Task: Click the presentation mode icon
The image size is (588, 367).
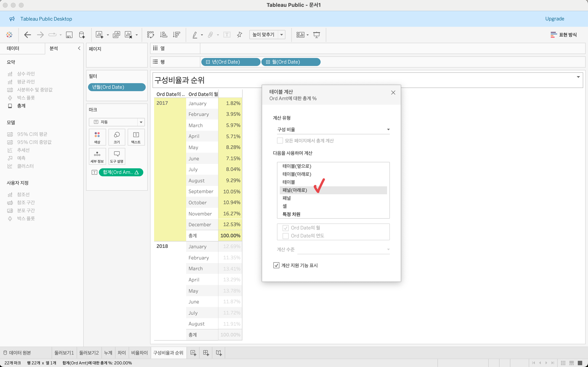Action: [316, 35]
